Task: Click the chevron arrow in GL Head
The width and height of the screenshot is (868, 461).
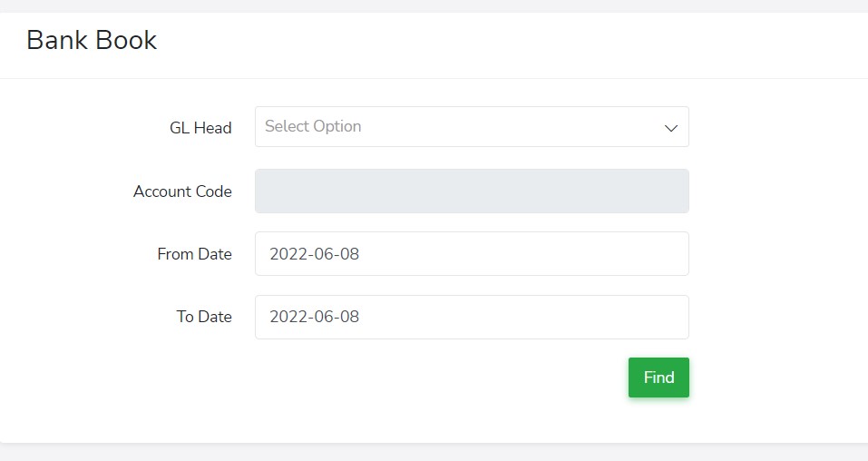Action: [671, 128]
